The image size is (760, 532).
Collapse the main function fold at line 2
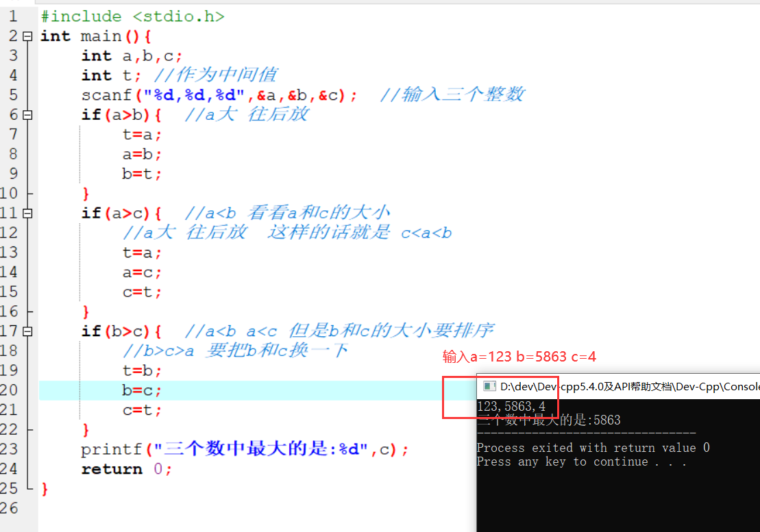27,36
